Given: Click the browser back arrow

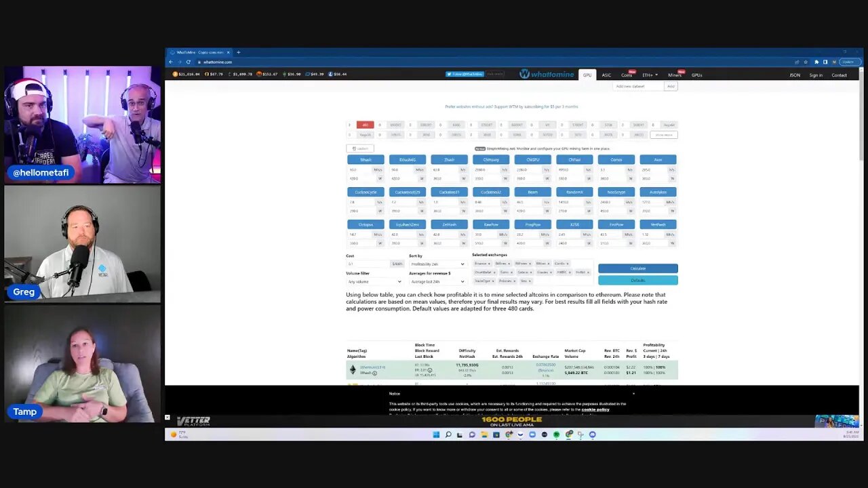Looking at the screenshot, I should coord(171,62).
